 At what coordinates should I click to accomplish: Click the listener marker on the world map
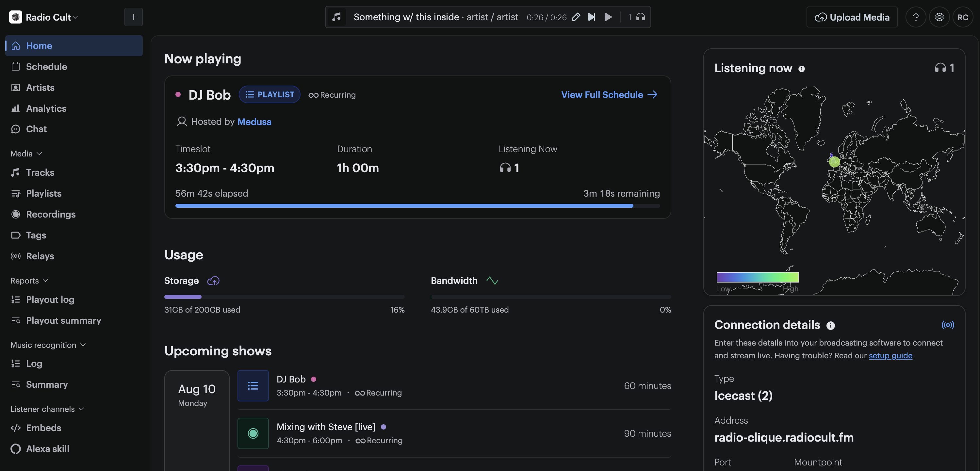point(834,162)
